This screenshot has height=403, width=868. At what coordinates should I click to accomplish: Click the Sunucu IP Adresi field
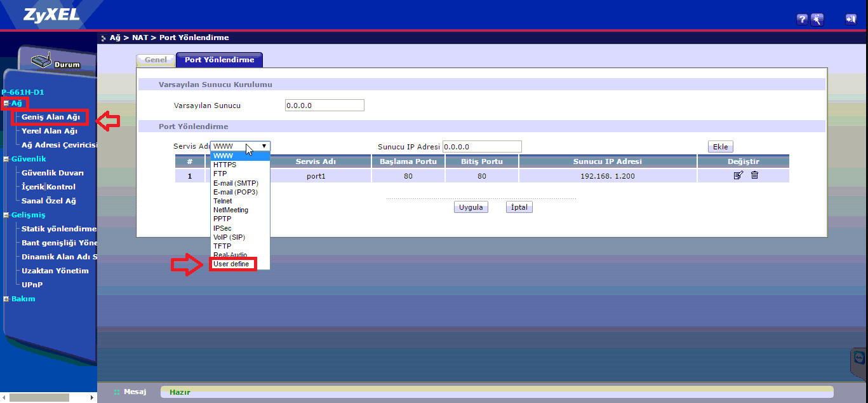482,147
